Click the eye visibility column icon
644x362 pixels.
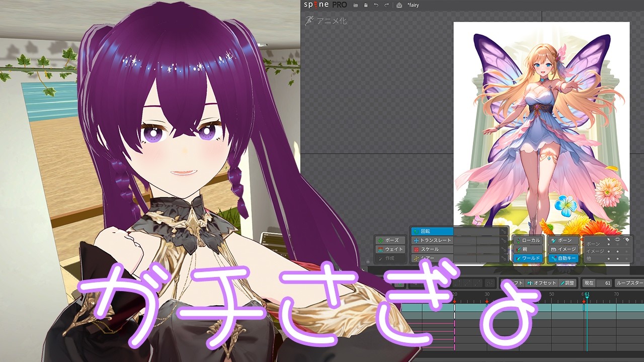click(x=617, y=239)
